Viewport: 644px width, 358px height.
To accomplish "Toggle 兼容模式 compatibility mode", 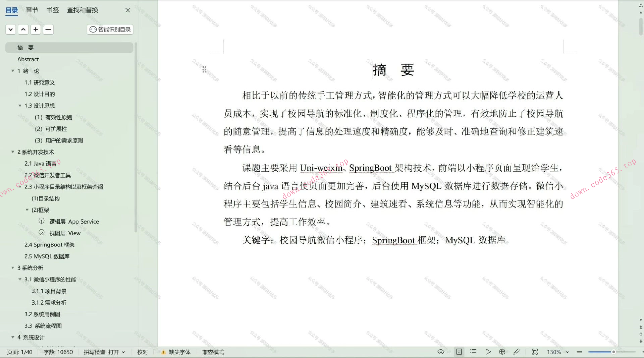I will [x=213, y=352].
